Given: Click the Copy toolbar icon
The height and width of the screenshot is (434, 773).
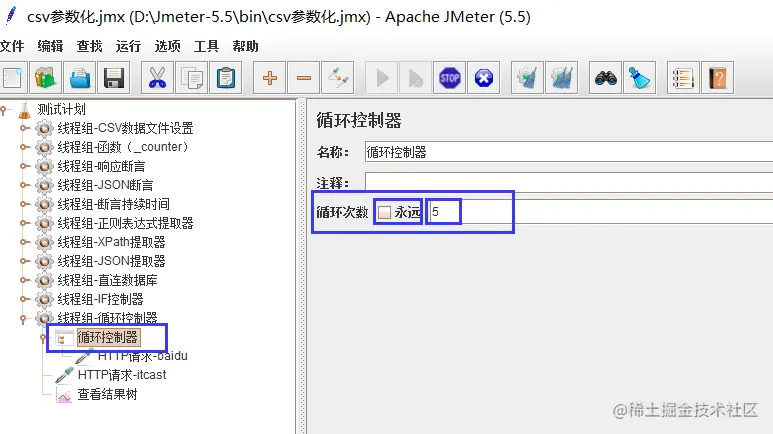Looking at the screenshot, I should 191,78.
